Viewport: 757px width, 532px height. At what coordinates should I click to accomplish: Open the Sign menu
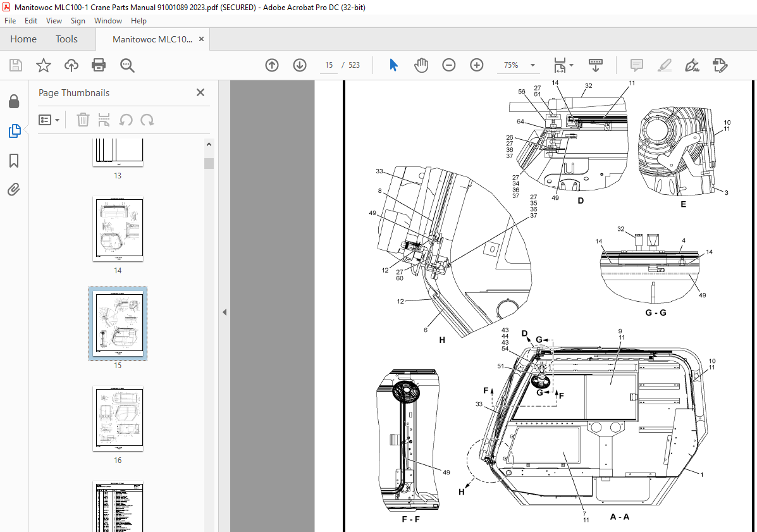pos(78,21)
